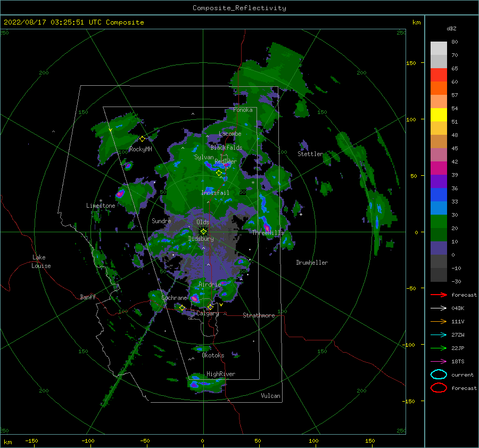This screenshot has height=448, width=479.
Task: Click the -30 value on dBZ scale
Action: tap(456, 281)
